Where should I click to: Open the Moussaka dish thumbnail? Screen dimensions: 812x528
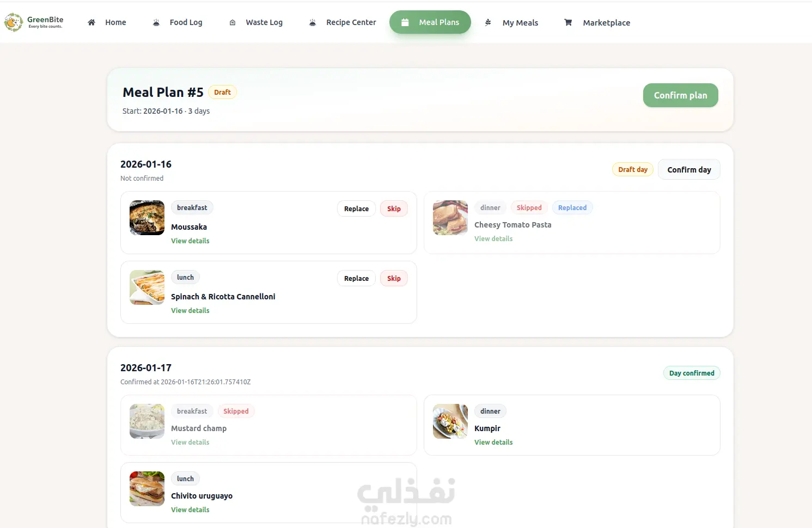click(x=147, y=218)
